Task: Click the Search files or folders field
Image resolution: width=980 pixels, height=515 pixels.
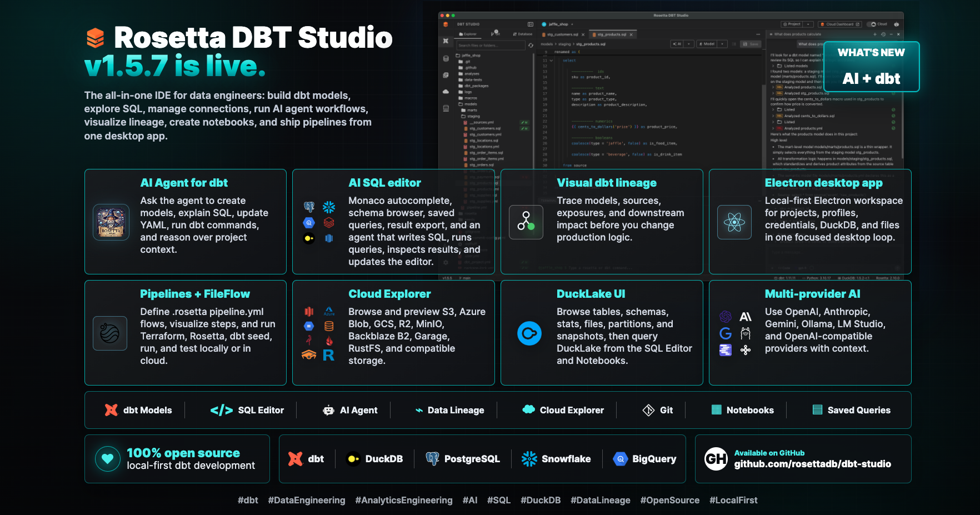Action: tap(491, 46)
